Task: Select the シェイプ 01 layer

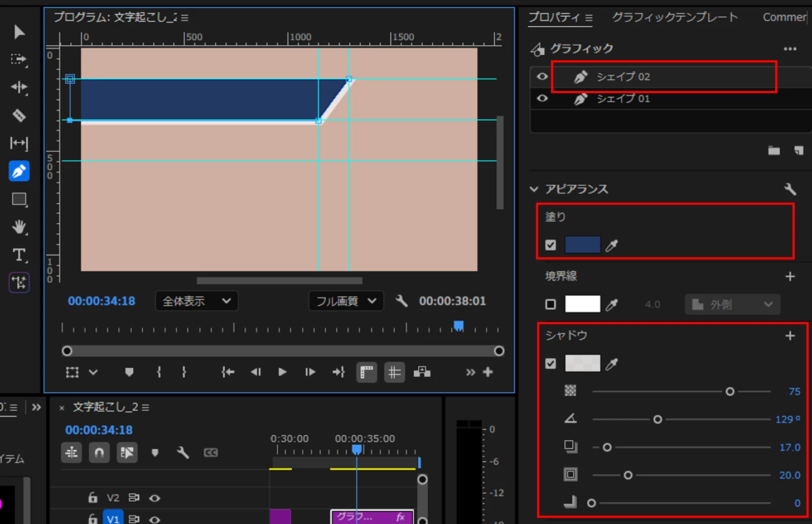Action: [x=623, y=99]
